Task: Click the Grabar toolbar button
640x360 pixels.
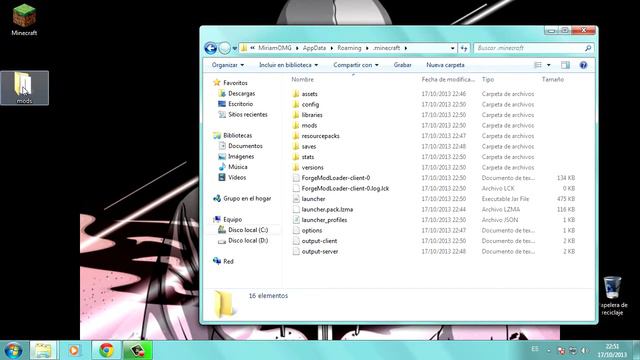Action: coord(402,65)
